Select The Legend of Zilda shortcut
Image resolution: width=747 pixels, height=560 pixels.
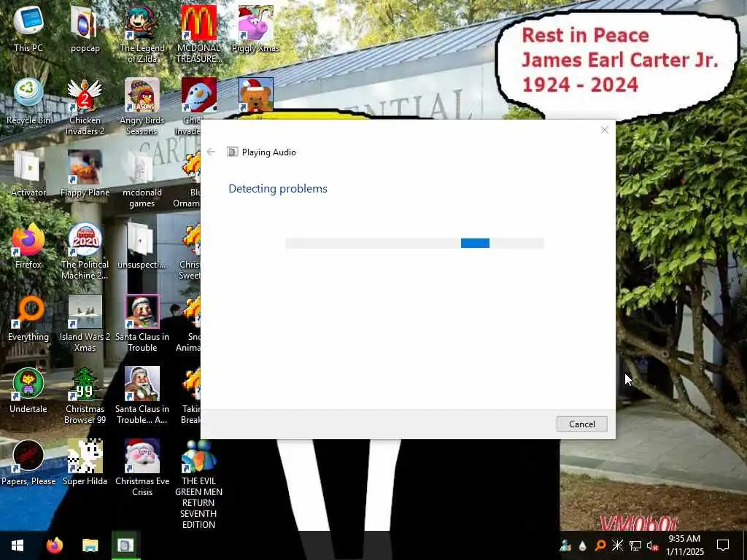(x=142, y=34)
